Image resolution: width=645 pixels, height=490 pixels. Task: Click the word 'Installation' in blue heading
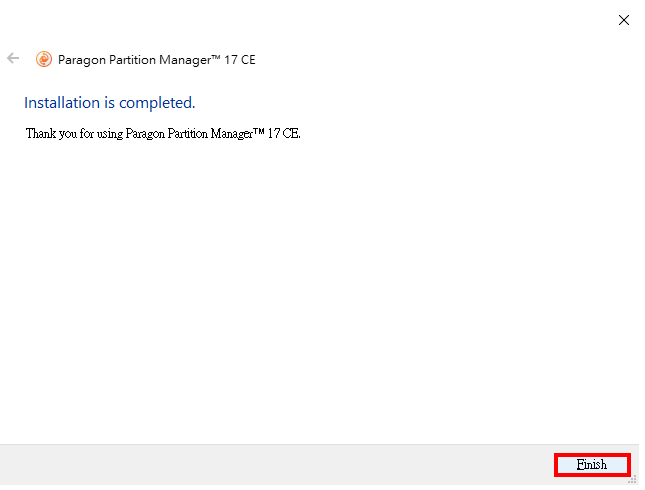point(62,103)
